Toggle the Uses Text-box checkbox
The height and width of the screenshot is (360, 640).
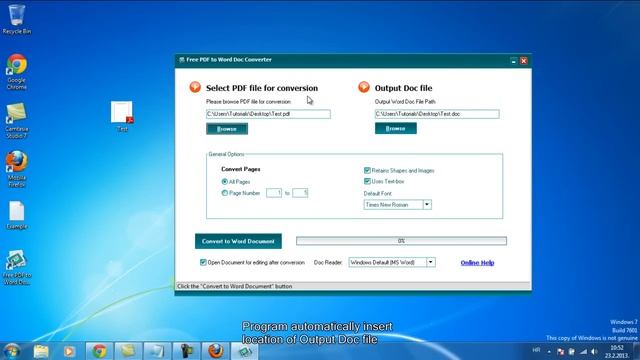tap(367, 181)
